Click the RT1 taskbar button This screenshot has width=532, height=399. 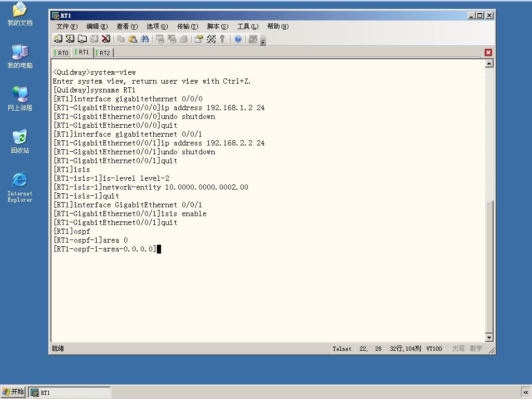coord(70,393)
